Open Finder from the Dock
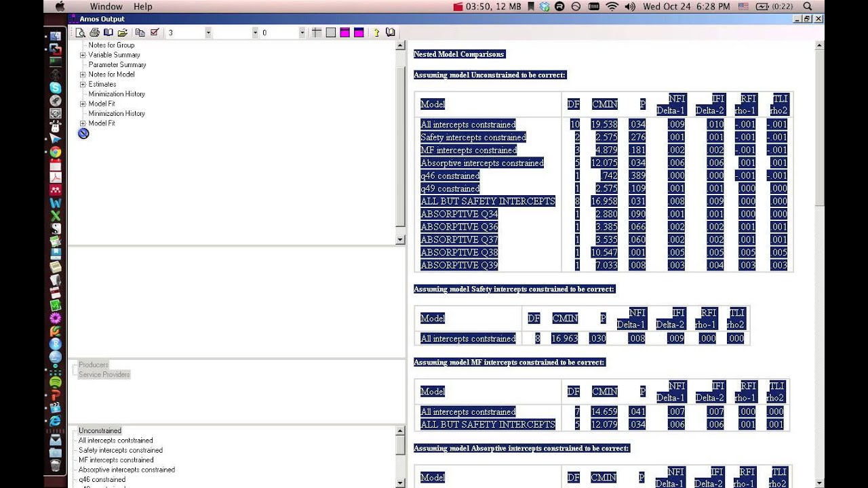 coord(56,35)
